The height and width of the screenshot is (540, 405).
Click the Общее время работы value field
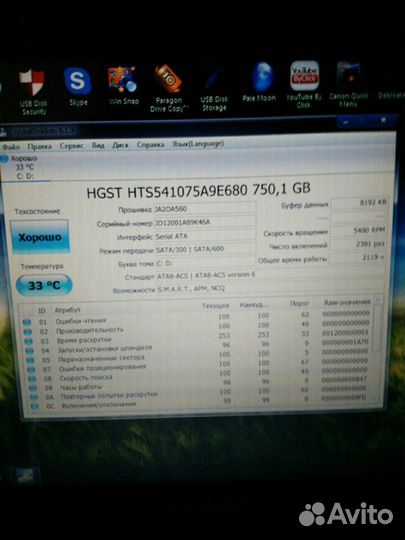coord(357,258)
